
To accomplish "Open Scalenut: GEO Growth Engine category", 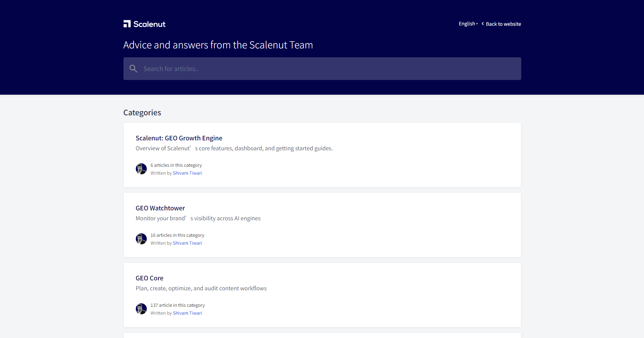I will tap(179, 138).
